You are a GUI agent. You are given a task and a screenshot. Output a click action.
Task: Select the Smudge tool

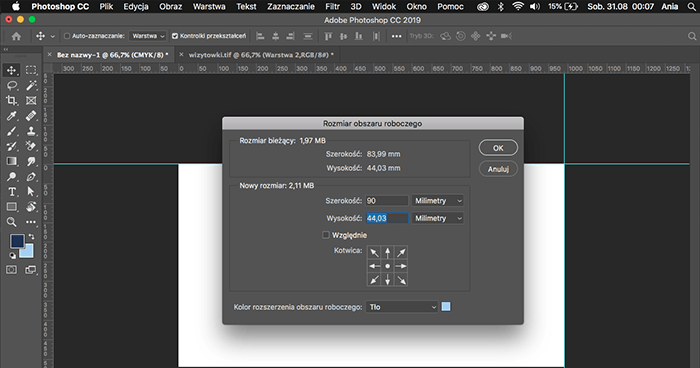coord(31,161)
